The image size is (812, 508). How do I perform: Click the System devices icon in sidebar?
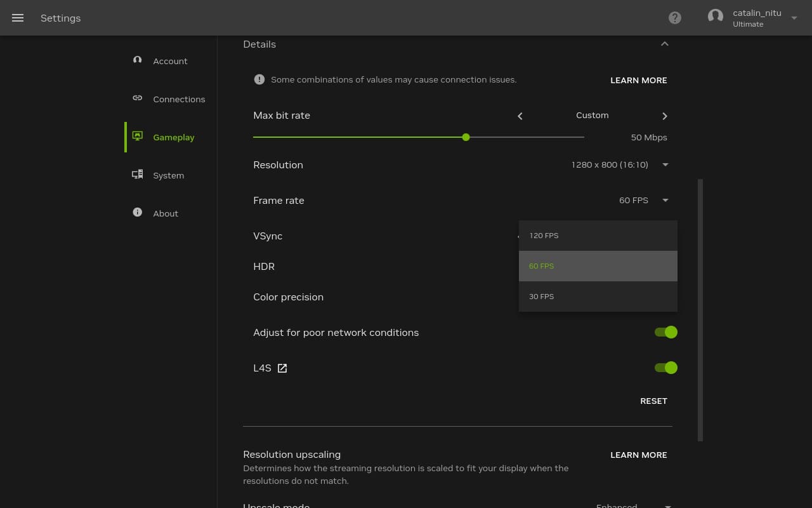coord(137,175)
